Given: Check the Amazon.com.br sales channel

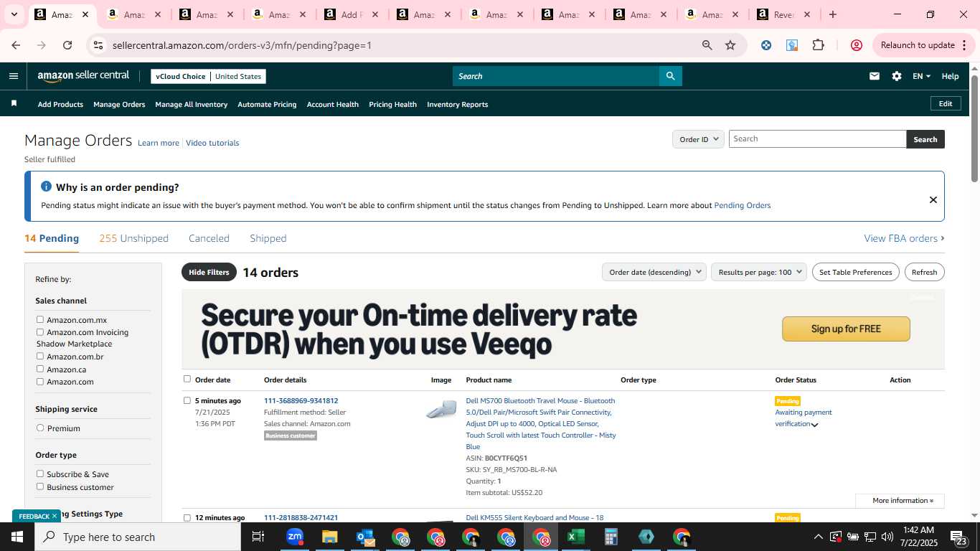Looking at the screenshot, I should pos(40,357).
